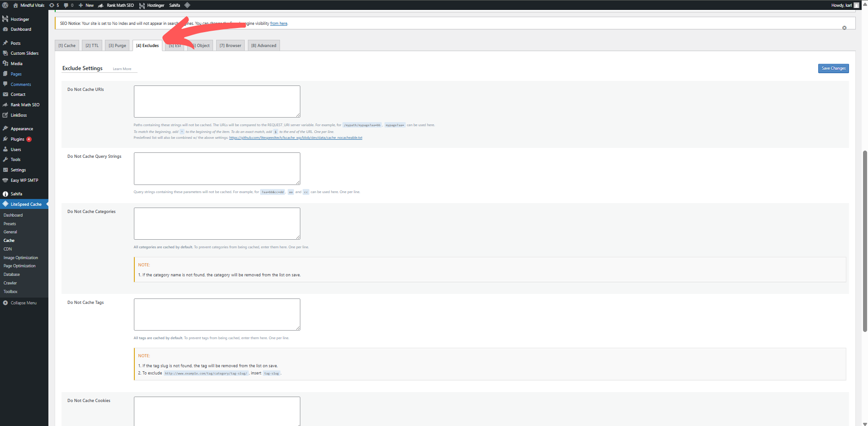Click the Media icon in sidebar
868x426 pixels.
tap(5, 64)
